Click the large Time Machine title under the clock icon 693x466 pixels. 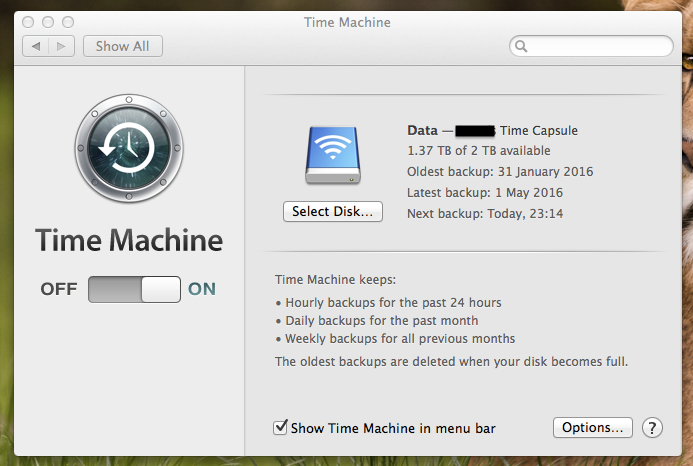point(129,240)
